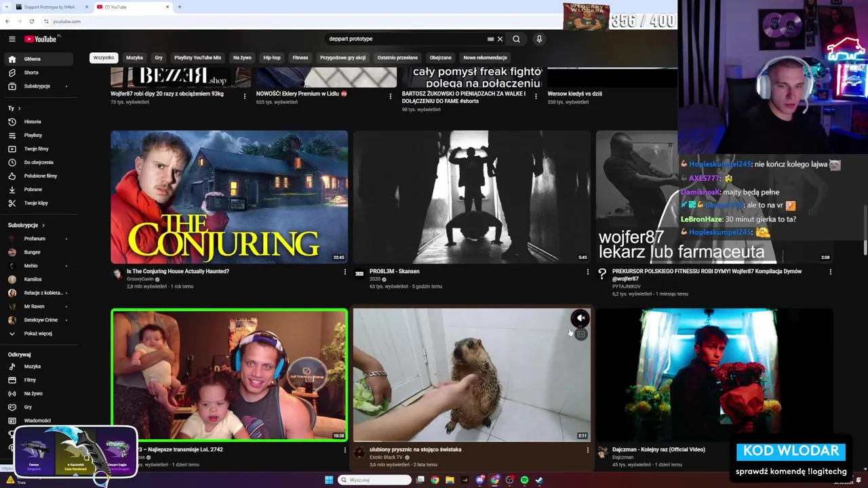Unmute the marmot video preview
Screen dimensions: 868x488
tap(580, 318)
